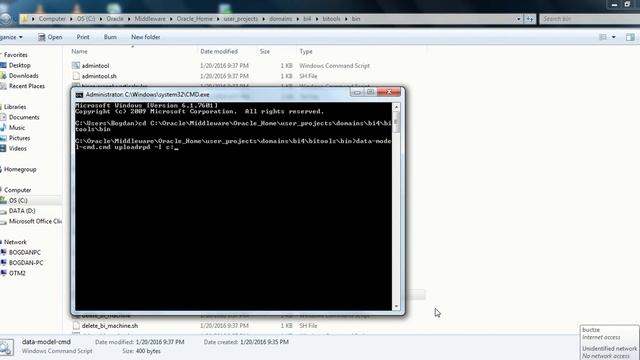
Task: Click the Explorer back navigation button
Action: [x=5, y=19]
